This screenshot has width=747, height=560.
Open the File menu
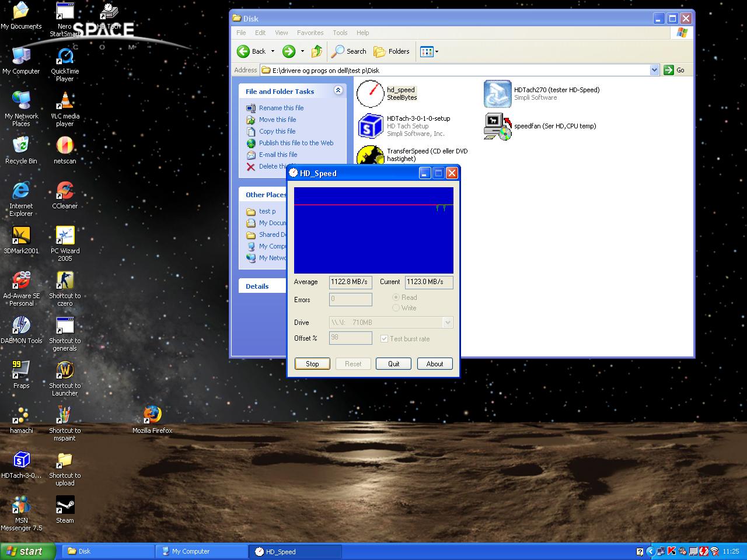pyautogui.click(x=241, y=33)
